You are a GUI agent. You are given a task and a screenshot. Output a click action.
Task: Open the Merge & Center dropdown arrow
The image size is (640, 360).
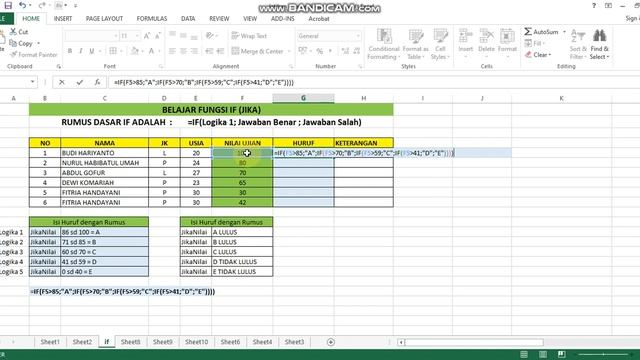(x=289, y=51)
